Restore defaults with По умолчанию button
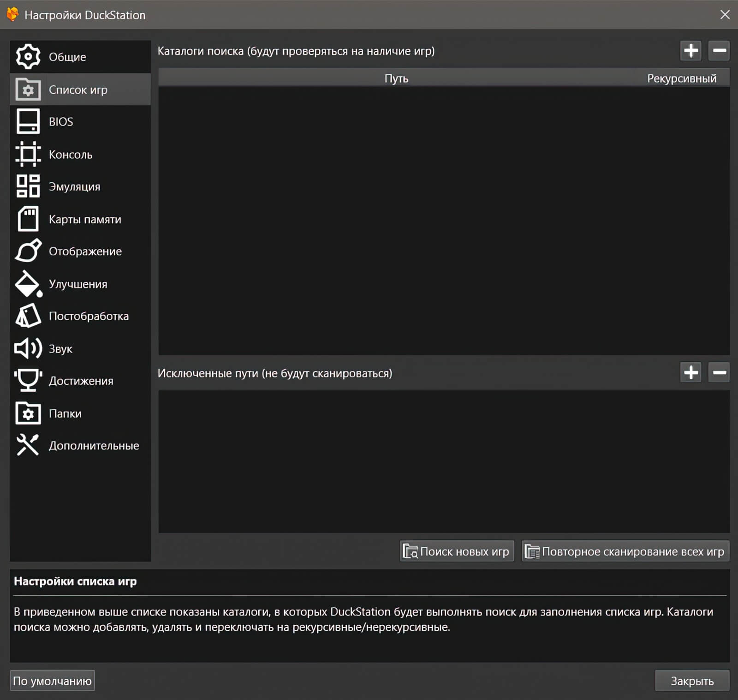 pos(53,681)
